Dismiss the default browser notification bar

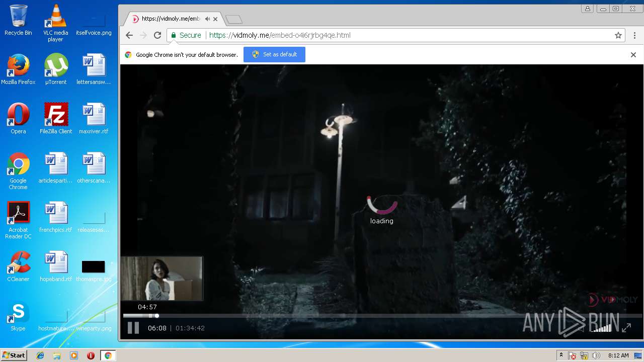[633, 55]
